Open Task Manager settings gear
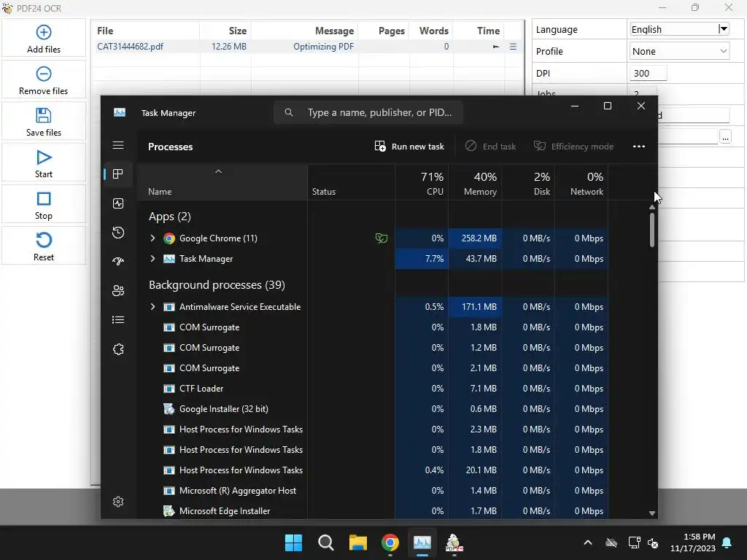Screen dimensions: 747x560 click(118, 502)
